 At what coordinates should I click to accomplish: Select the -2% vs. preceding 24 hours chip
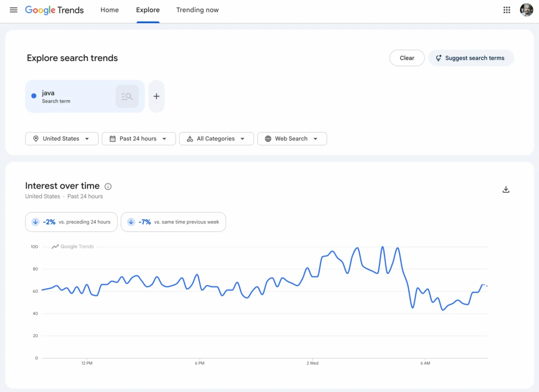point(71,222)
